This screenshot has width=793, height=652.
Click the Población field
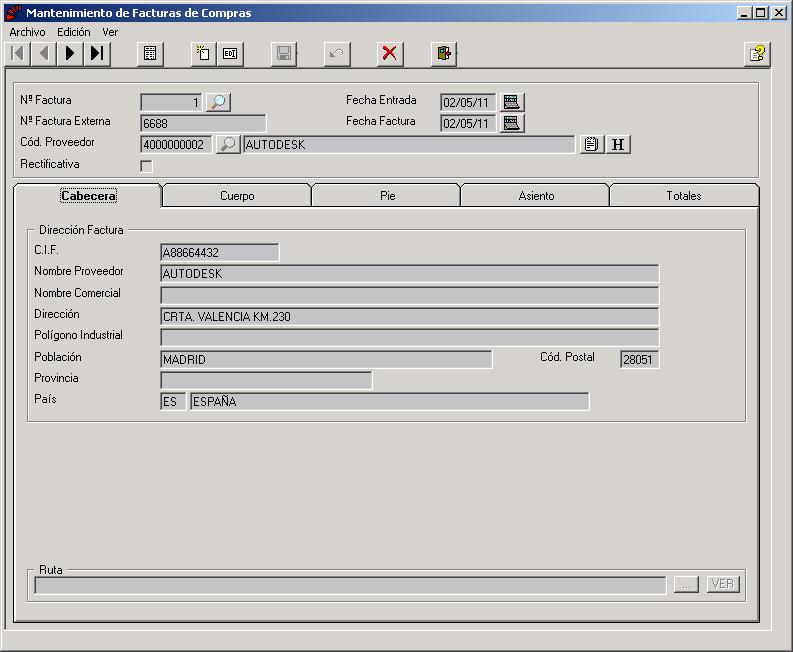click(326, 360)
